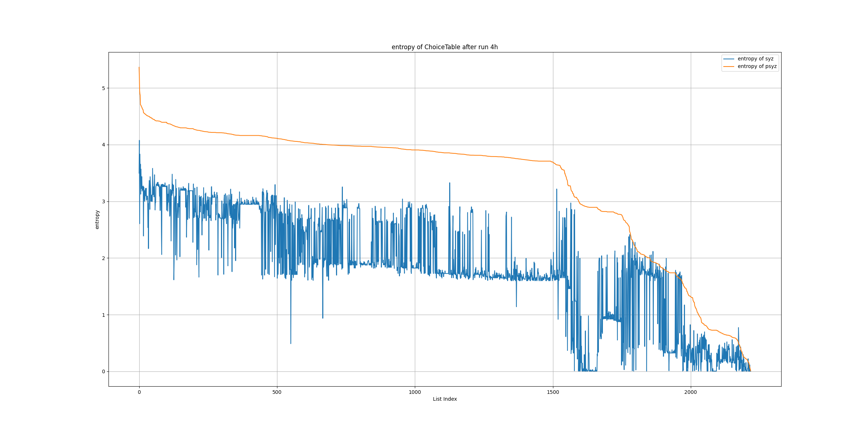This screenshot has height=434, width=868.
Task: Click the y-axis tick label 4
Action: [103, 145]
